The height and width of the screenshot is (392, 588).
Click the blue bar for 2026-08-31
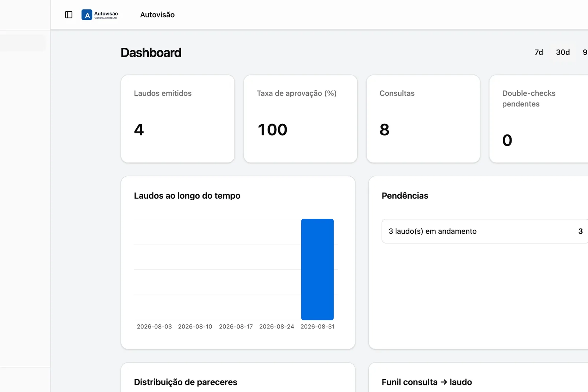pos(318,269)
